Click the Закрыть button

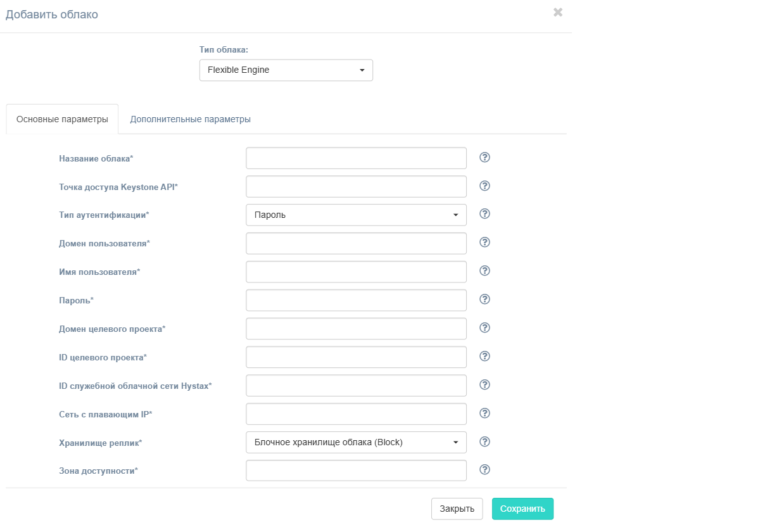click(457, 509)
